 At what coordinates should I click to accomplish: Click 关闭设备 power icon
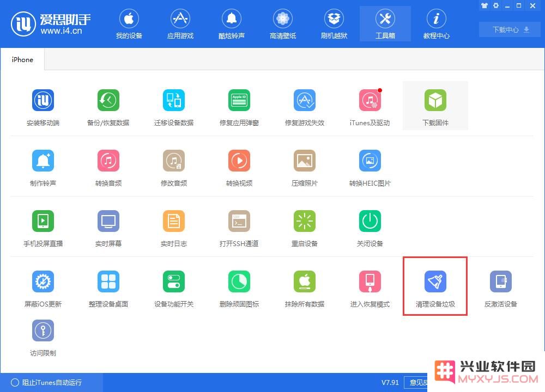tap(370, 221)
